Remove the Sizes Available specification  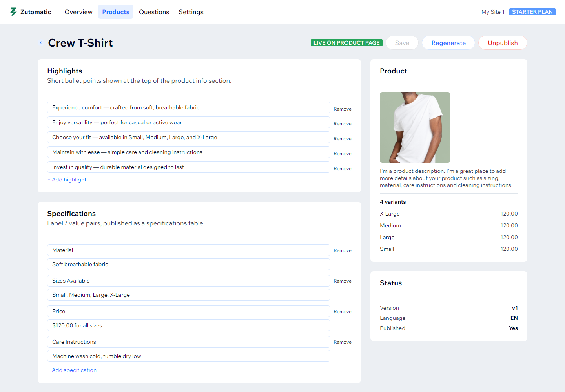click(x=343, y=281)
